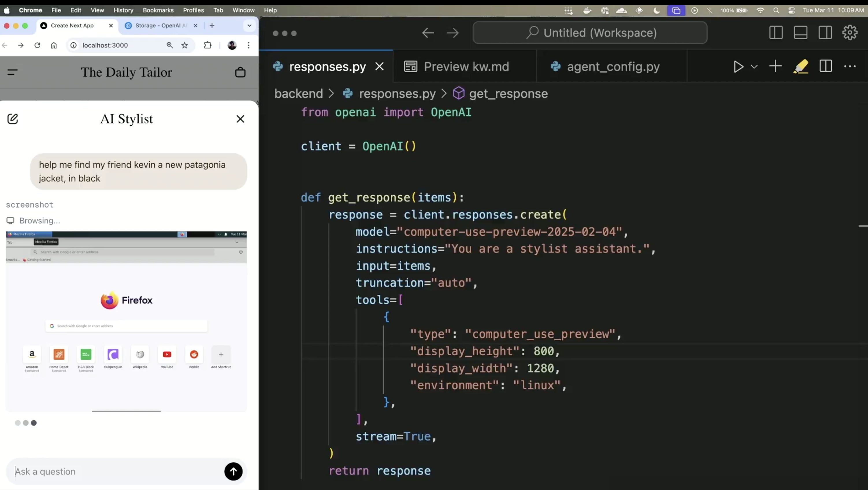Open the Bookmarks menu in menu bar
The height and width of the screenshot is (490, 868).
pos(158,10)
